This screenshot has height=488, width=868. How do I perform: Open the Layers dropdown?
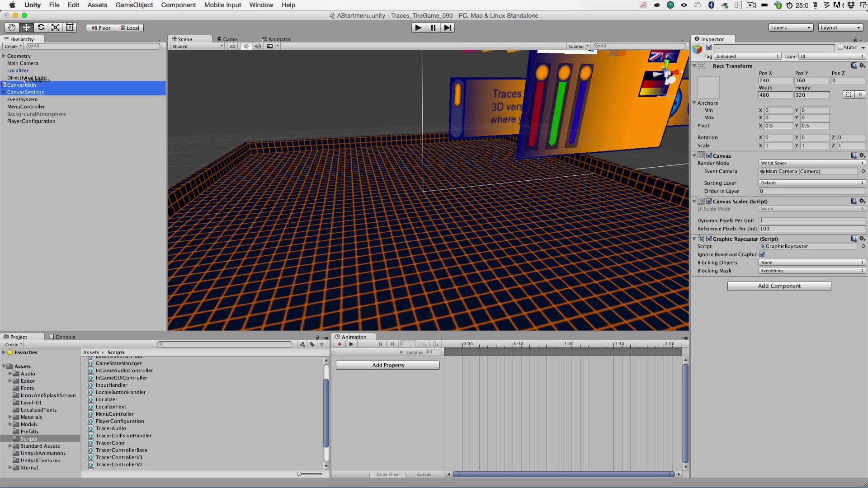pyautogui.click(x=791, y=27)
